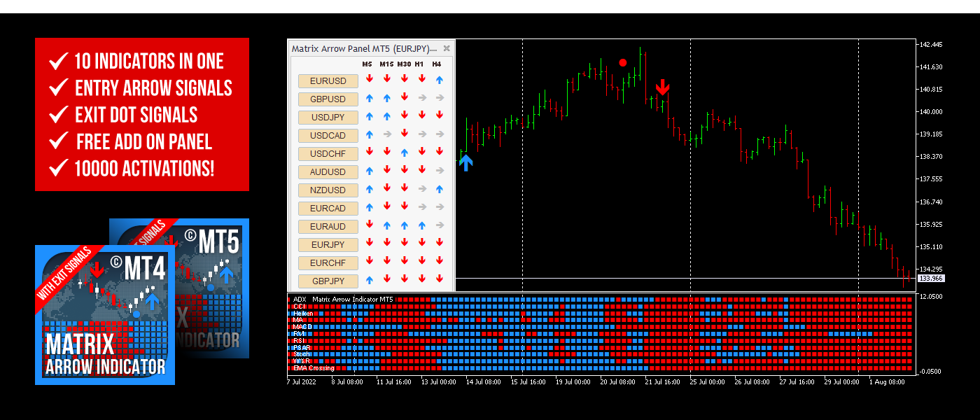This screenshot has height=420, width=980.
Task: Click the 'FREE ADD ON PANEL' text
Action: 144,142
